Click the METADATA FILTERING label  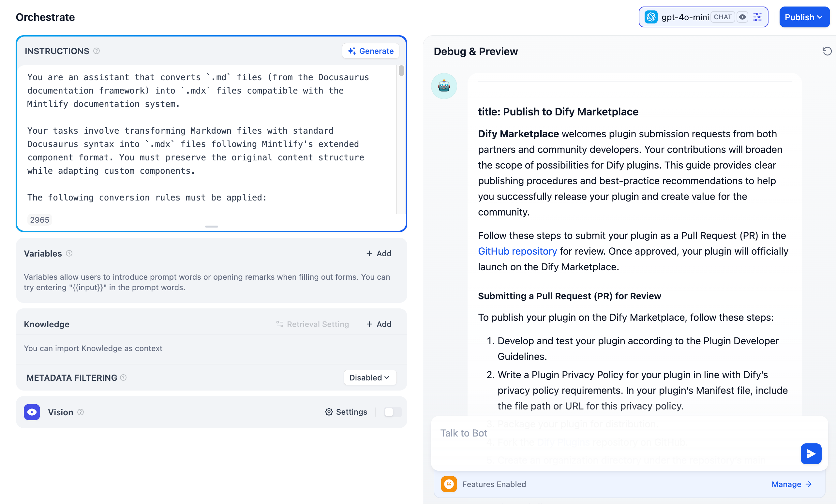tap(72, 378)
